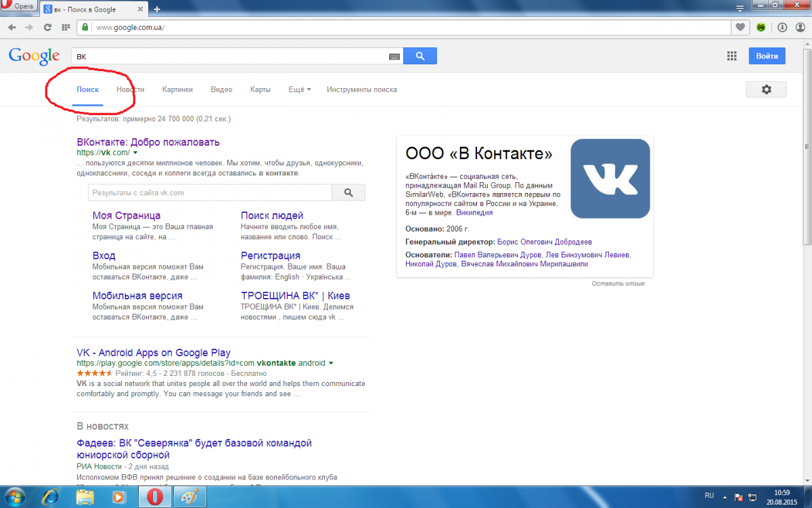The image size is (812, 508).
Task: Open a new tab with plus button
Action: [x=157, y=9]
